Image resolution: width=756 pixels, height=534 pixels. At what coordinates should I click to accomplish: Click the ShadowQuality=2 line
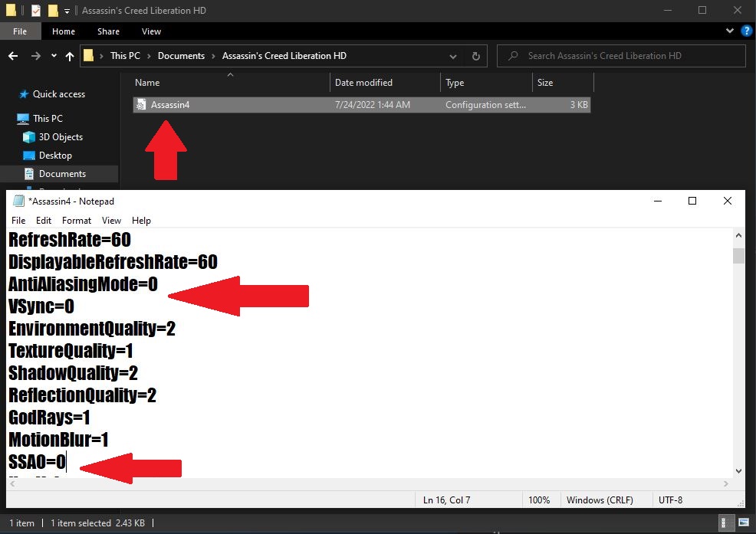click(74, 372)
